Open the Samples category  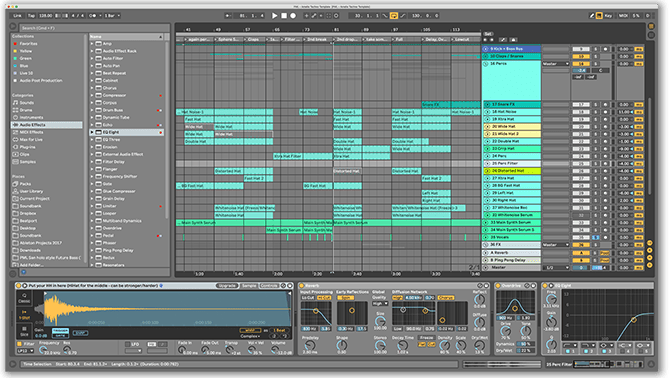(27, 162)
